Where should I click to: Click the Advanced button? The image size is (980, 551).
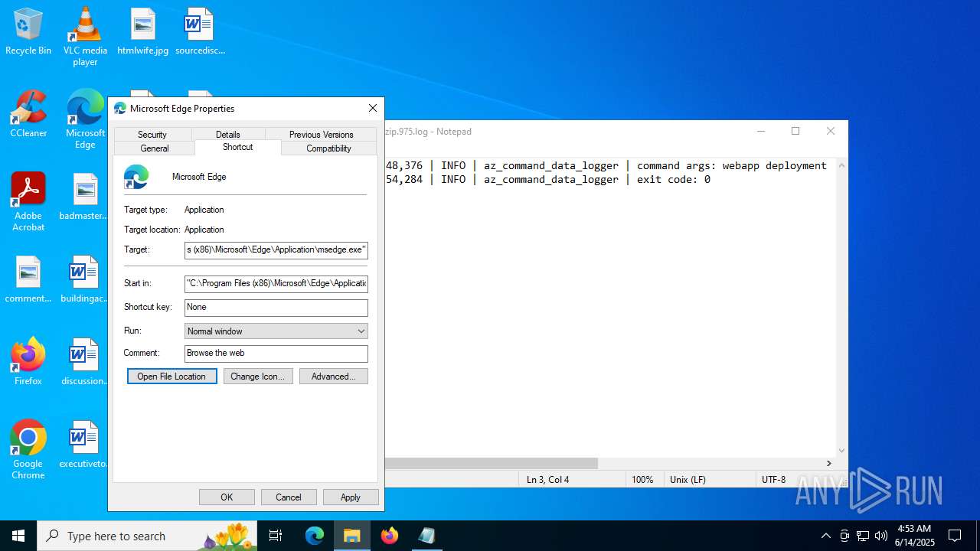pyautogui.click(x=334, y=377)
